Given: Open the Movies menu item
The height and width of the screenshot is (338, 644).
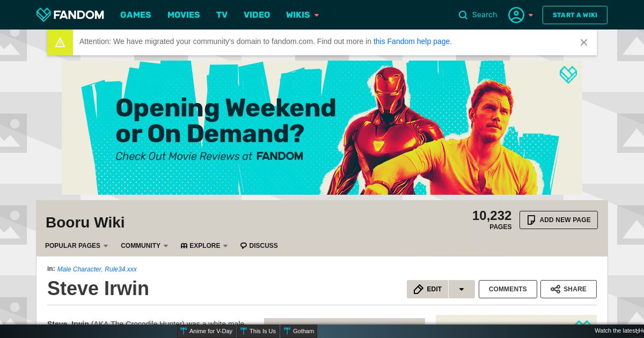Looking at the screenshot, I should pyautogui.click(x=184, y=15).
